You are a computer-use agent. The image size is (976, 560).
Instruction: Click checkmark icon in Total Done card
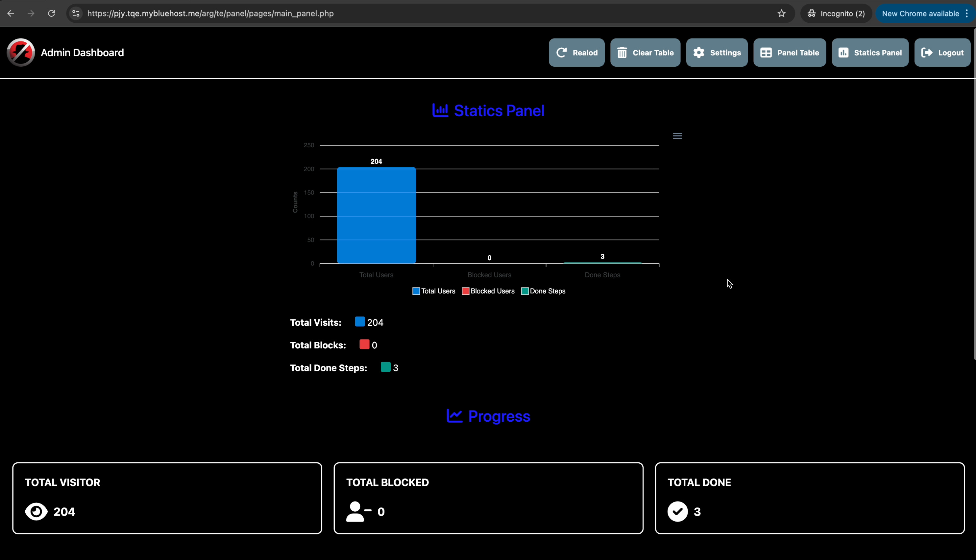(677, 512)
